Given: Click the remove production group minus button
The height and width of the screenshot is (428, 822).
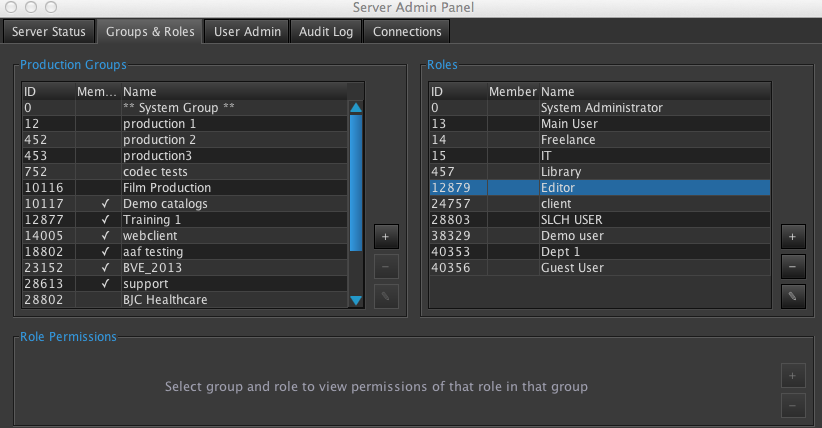Looking at the screenshot, I should (x=386, y=266).
